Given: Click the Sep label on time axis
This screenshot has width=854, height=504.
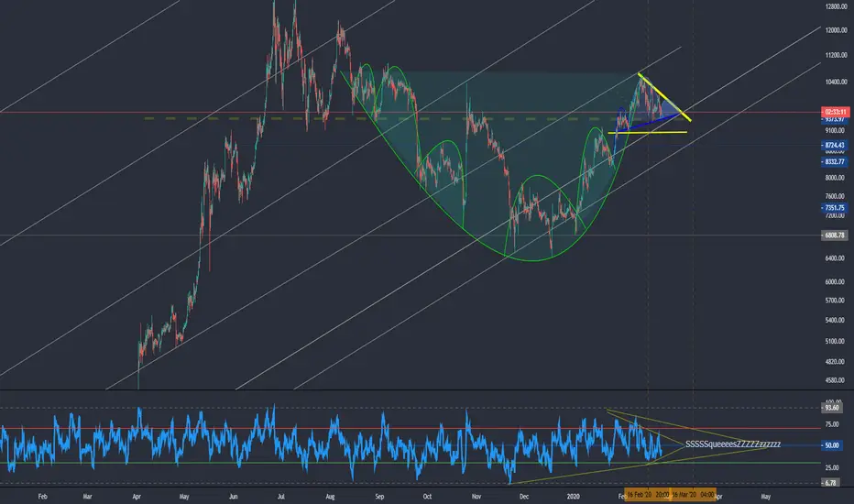Looking at the screenshot, I should pos(379,497).
